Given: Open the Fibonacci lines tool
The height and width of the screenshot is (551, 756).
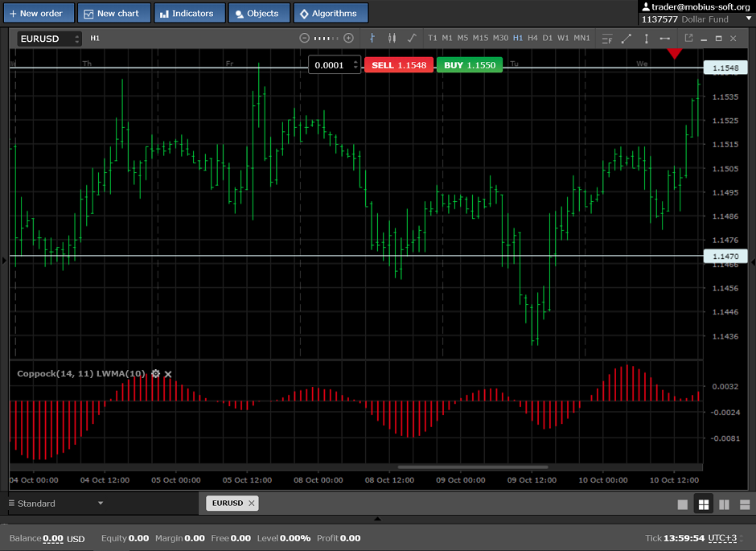Looking at the screenshot, I should pos(607,39).
